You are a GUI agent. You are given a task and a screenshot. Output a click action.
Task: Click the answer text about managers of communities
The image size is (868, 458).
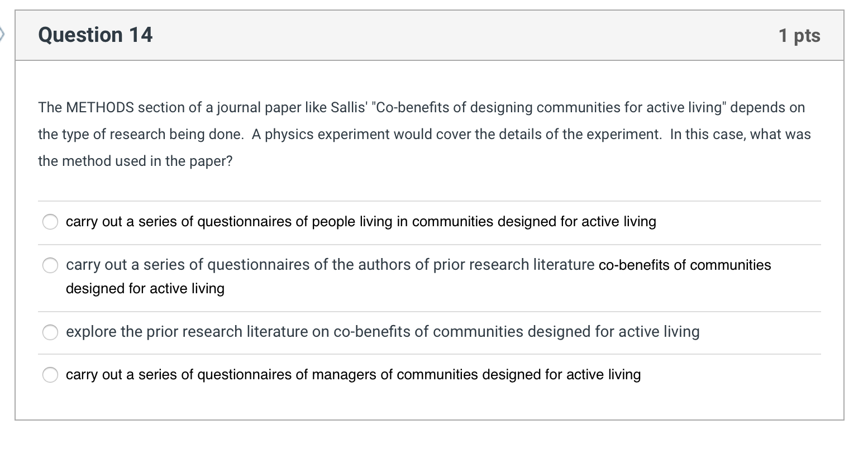[353, 374]
